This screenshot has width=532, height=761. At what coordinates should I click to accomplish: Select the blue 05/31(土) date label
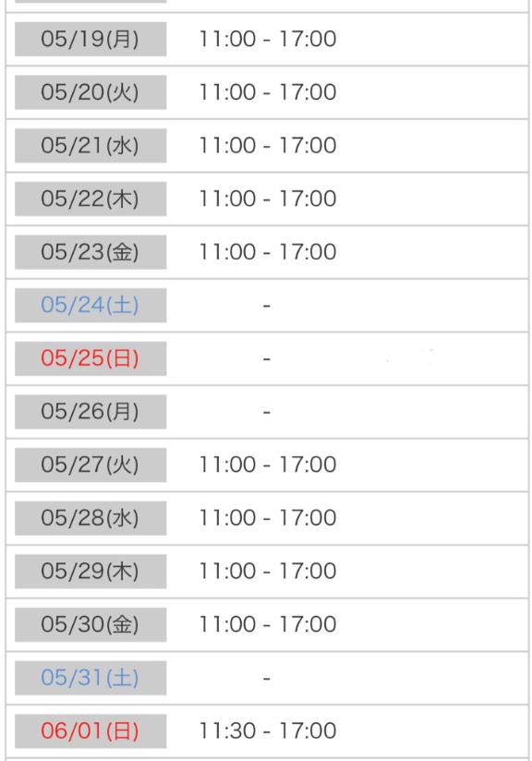coord(91,678)
